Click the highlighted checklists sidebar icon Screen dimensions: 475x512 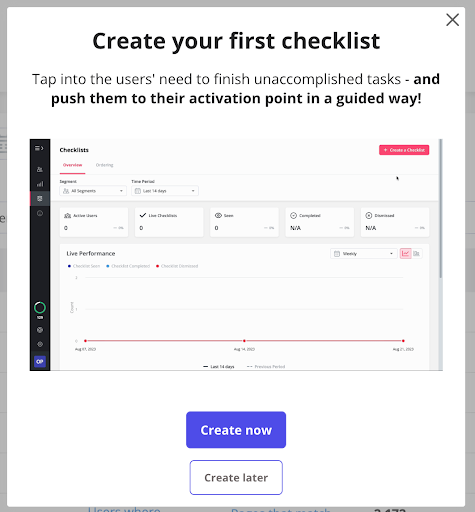tap(40, 199)
